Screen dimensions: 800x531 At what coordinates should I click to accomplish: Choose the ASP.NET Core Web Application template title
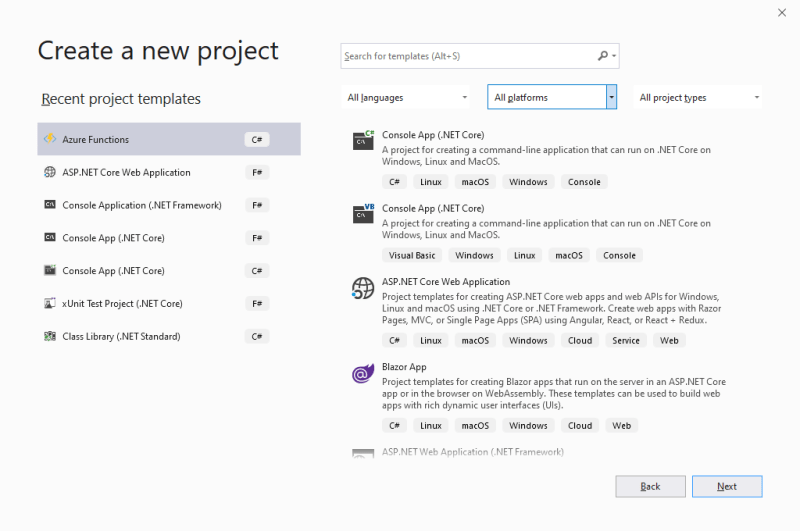(445, 282)
